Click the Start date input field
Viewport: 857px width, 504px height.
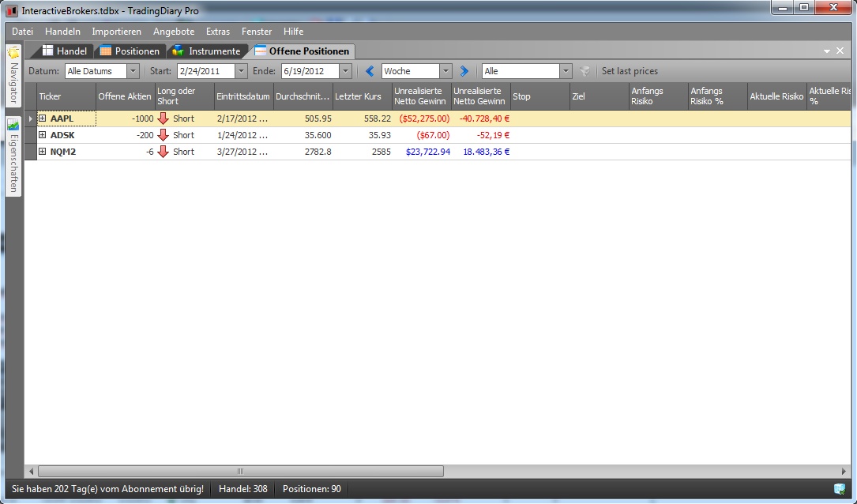click(x=206, y=71)
